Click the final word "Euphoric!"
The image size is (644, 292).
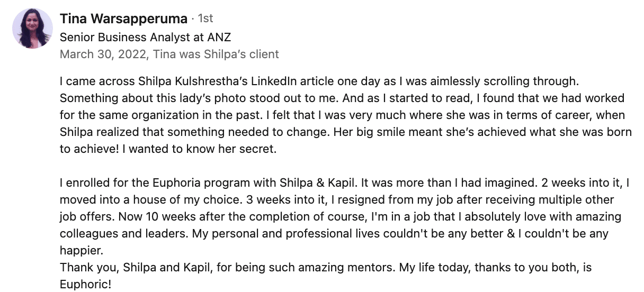(x=85, y=284)
